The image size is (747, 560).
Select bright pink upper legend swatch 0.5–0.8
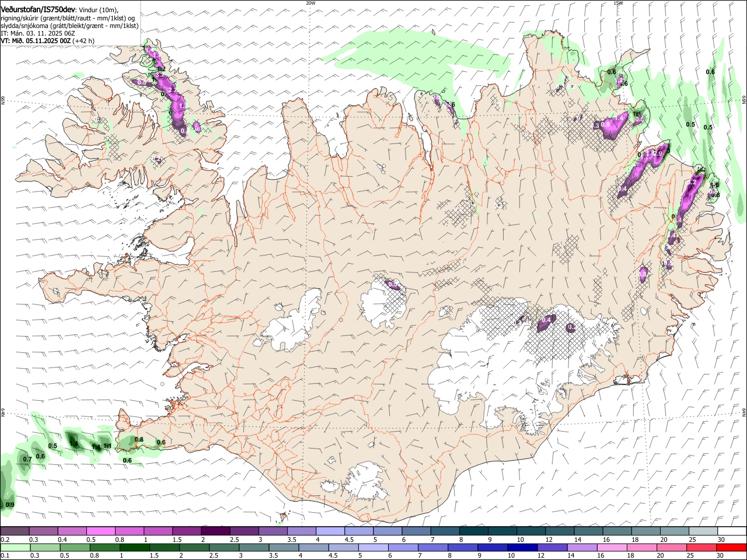point(100,531)
